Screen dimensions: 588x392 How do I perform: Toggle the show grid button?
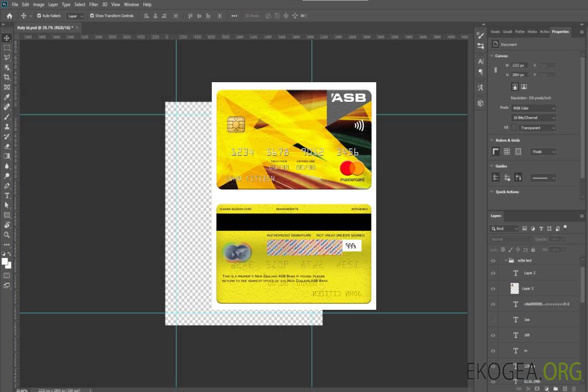[x=507, y=151]
